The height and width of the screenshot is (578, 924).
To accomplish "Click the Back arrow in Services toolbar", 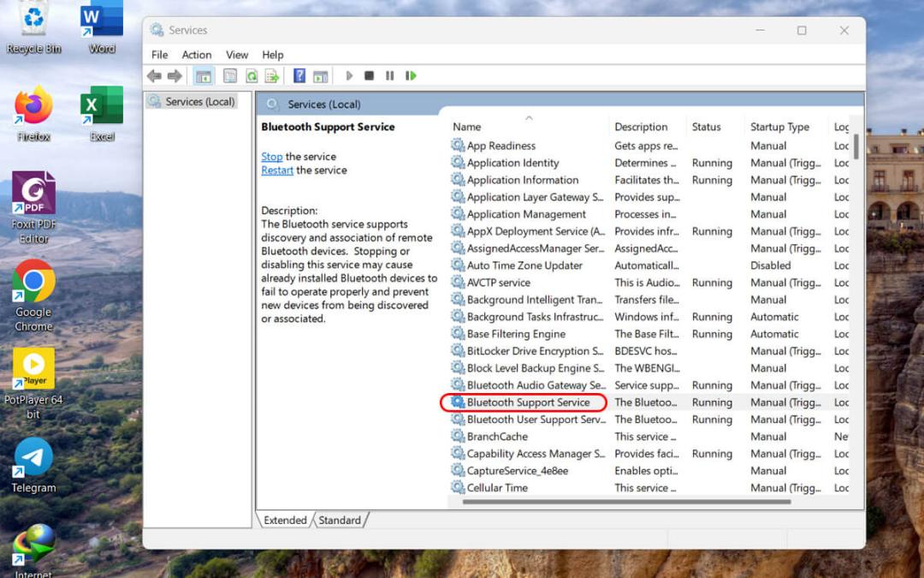I will 154,76.
